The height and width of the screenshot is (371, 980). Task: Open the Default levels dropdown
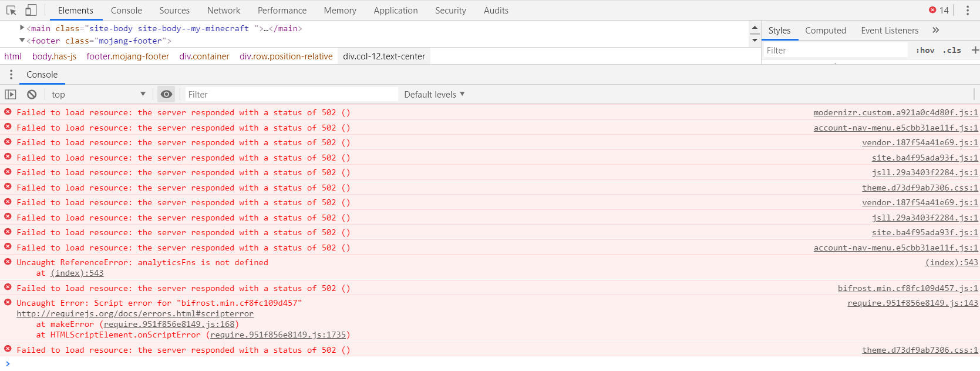point(434,94)
